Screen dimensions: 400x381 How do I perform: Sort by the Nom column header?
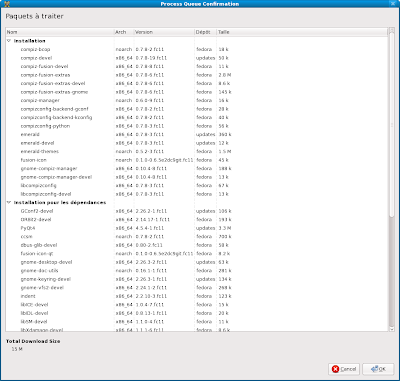coord(60,32)
